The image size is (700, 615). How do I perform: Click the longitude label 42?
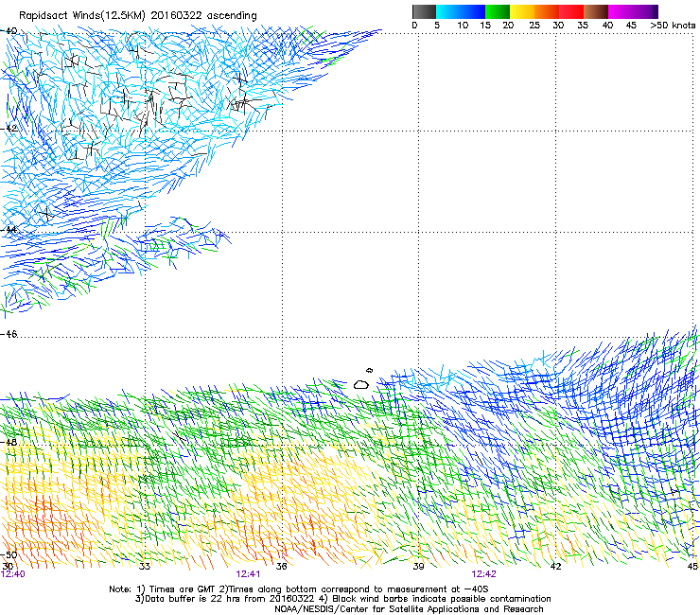(555, 567)
